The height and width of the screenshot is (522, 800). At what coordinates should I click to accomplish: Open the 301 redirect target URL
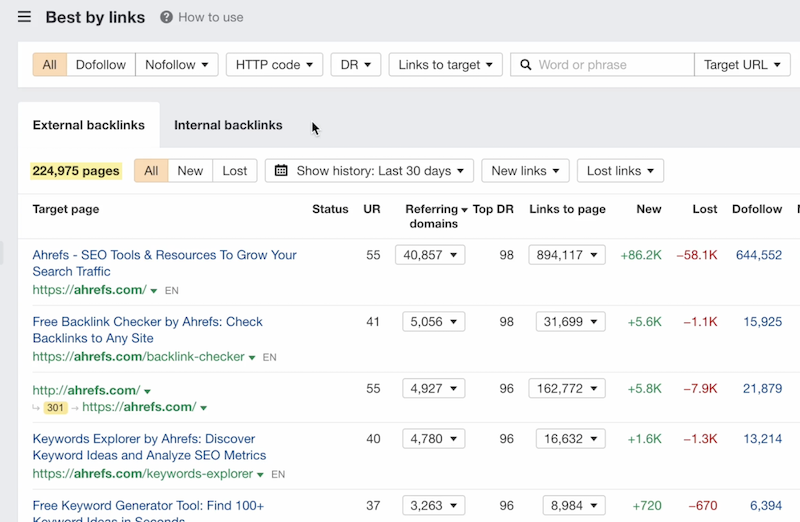click(139, 407)
